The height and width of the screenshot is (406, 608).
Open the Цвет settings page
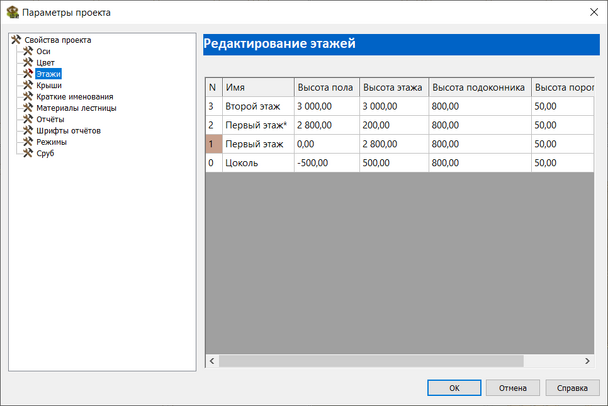45,62
